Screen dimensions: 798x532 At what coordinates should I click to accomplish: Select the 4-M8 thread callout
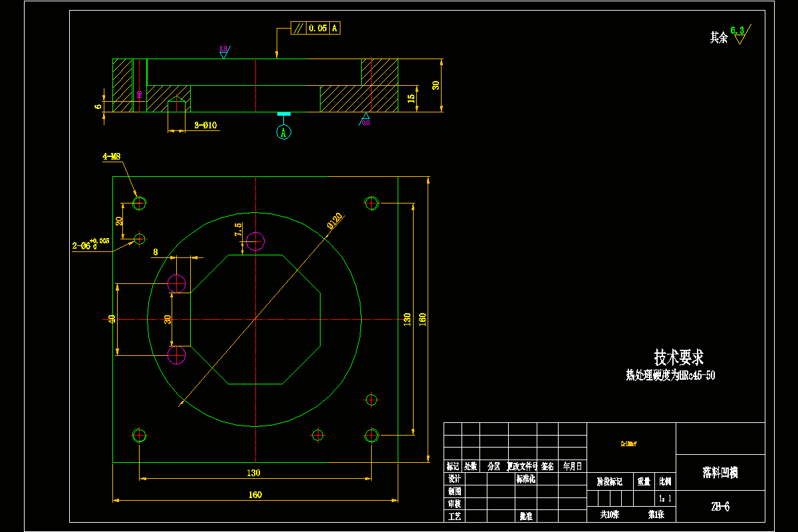(x=111, y=157)
